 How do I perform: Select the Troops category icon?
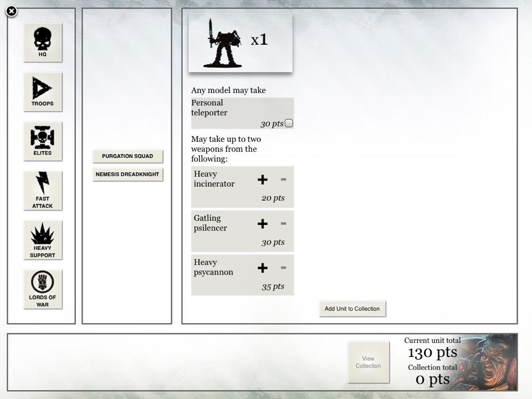tap(43, 92)
